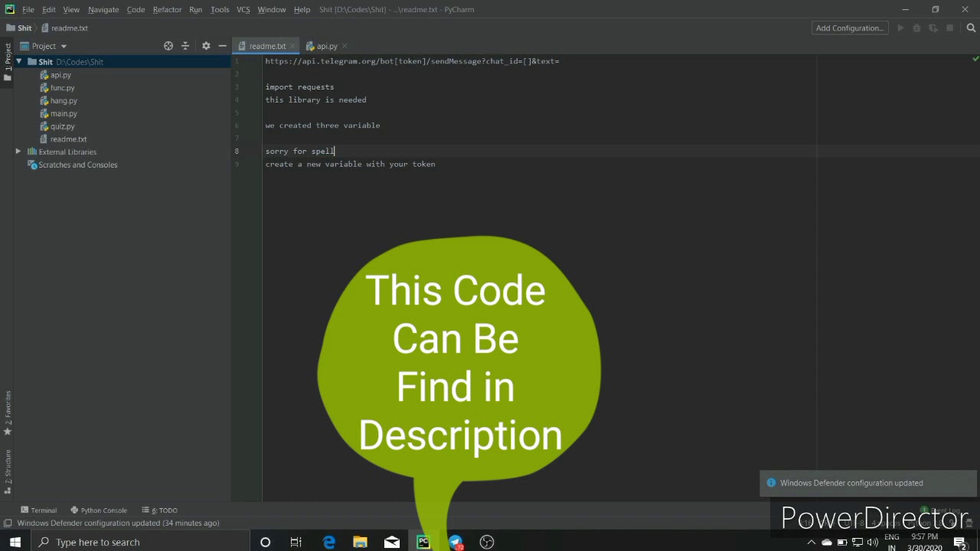Viewport: 980px width, 551px height.
Task: Click the Run with Coverage icon
Action: [x=933, y=28]
